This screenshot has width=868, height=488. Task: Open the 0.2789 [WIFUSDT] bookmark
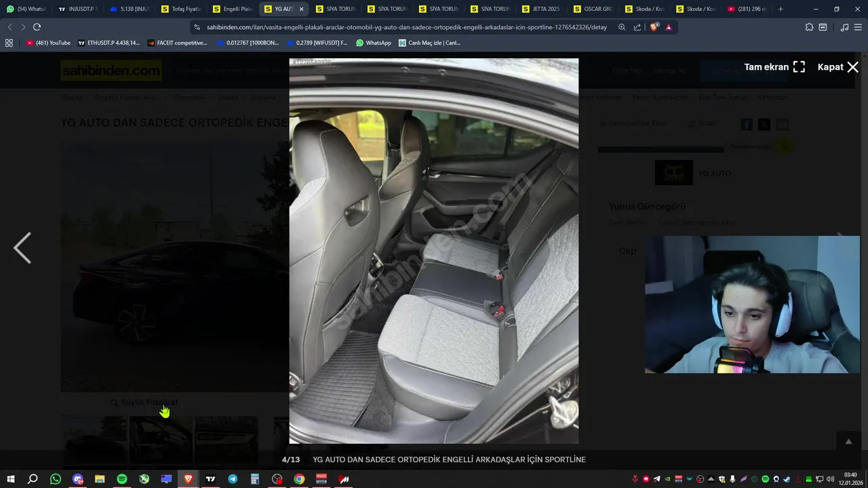pyautogui.click(x=317, y=43)
